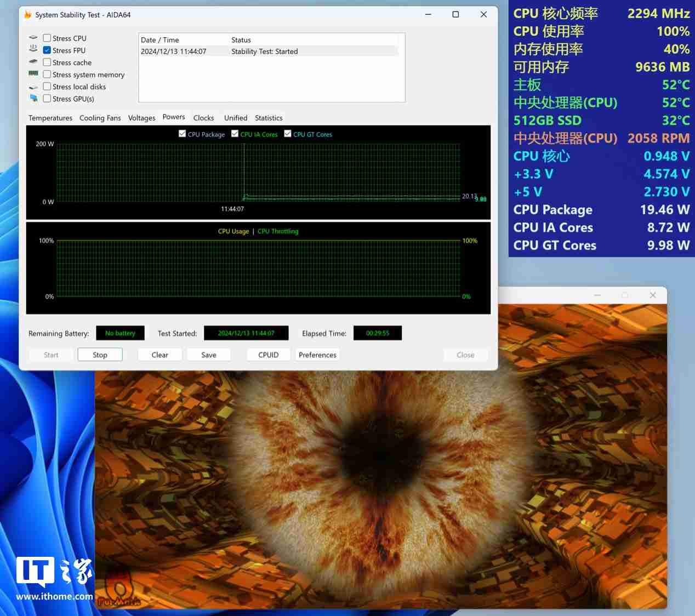
Task: Click the CPU chip icon beside Stress CPU
Action: [x=33, y=38]
